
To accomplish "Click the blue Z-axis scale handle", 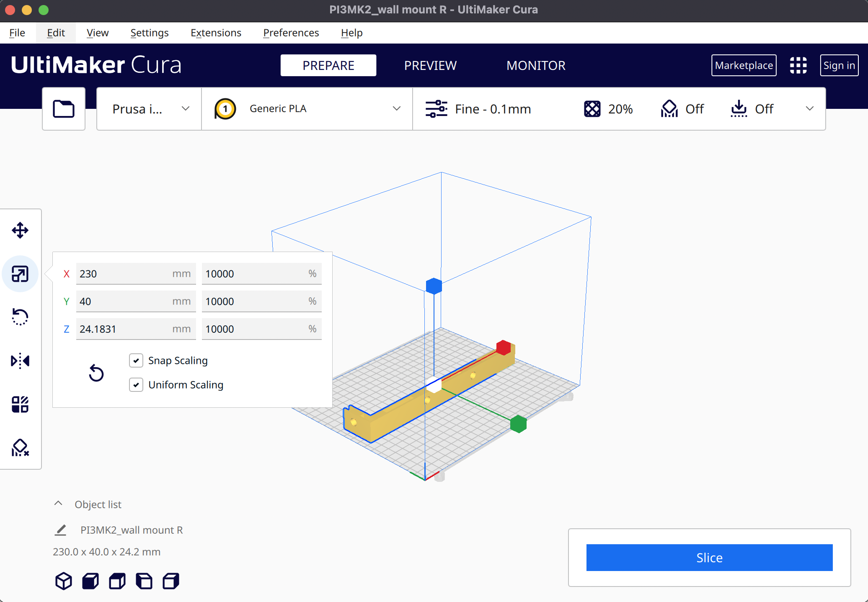I will [x=434, y=286].
